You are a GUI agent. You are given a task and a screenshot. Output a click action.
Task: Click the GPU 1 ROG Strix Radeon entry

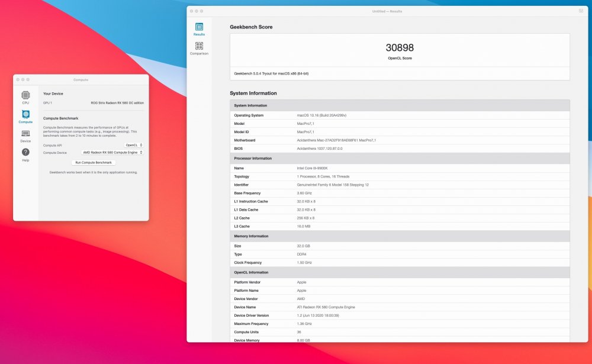click(94, 103)
